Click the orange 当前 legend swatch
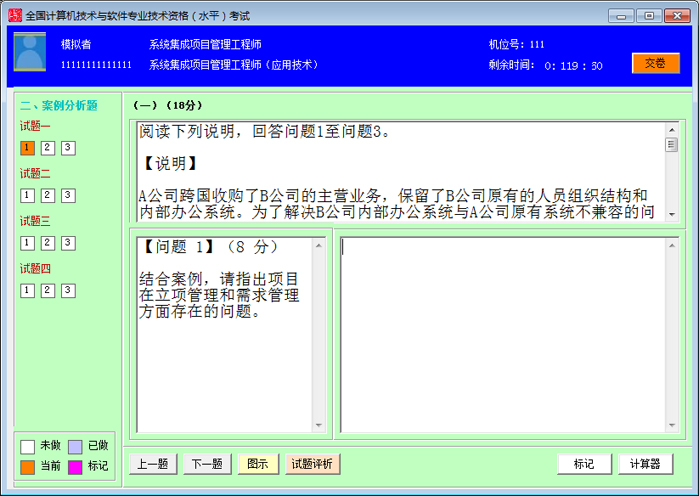 tap(28, 467)
